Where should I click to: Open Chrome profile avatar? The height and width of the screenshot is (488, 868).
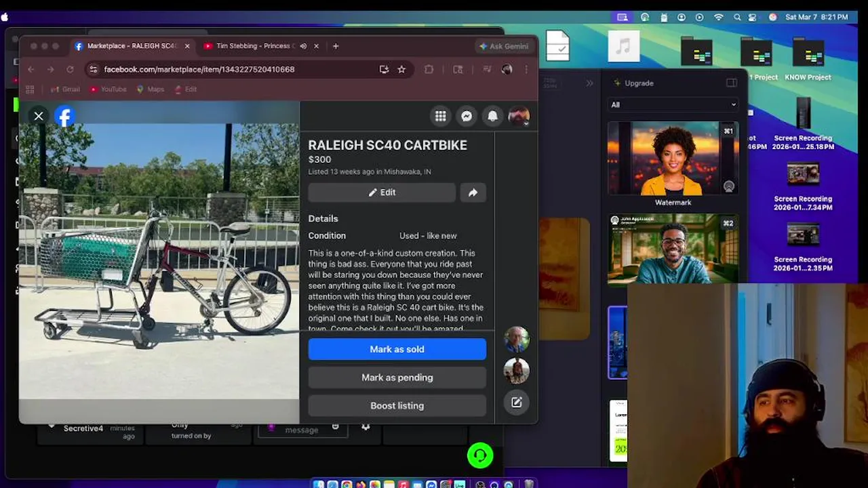tap(507, 69)
